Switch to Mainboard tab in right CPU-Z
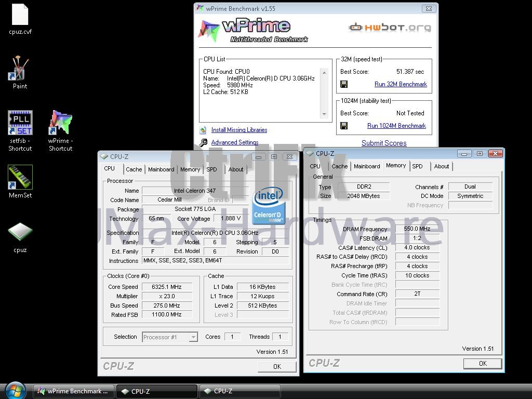This screenshot has width=532, height=399. [367, 166]
